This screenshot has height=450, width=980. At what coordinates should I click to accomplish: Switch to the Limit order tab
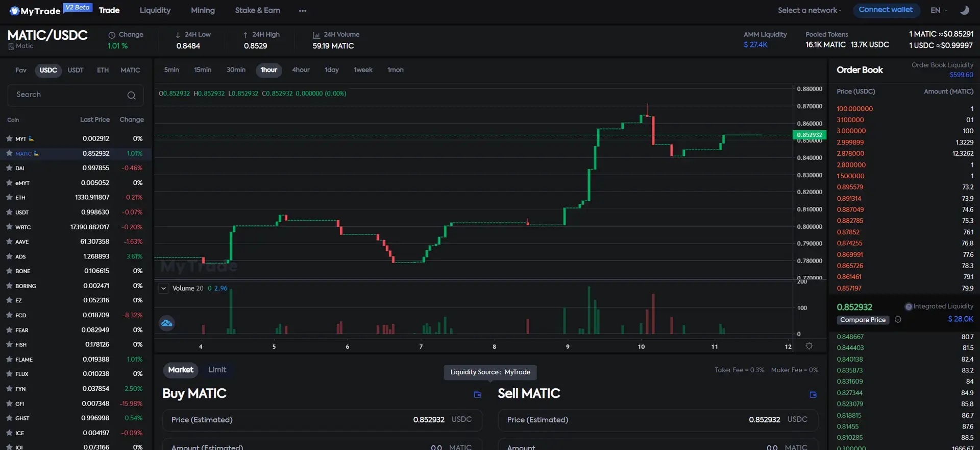pyautogui.click(x=217, y=370)
